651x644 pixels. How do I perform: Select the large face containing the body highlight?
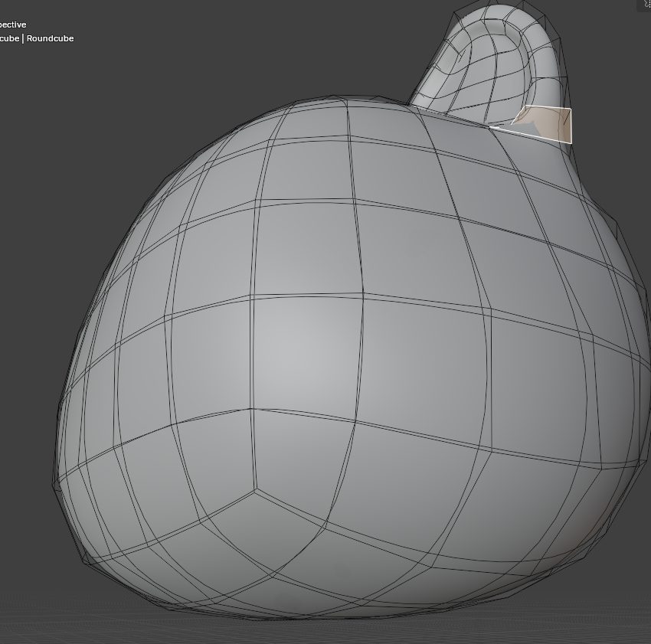(306, 352)
